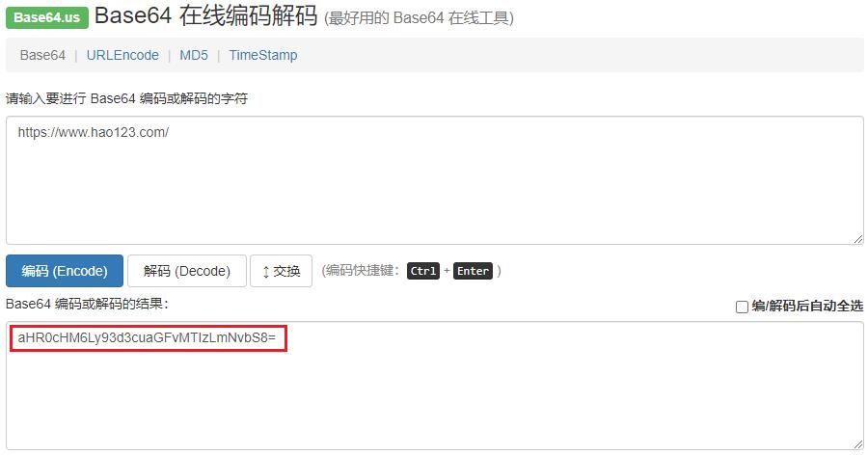
Task: Click the result textarea resize handle
Action: 858,444
